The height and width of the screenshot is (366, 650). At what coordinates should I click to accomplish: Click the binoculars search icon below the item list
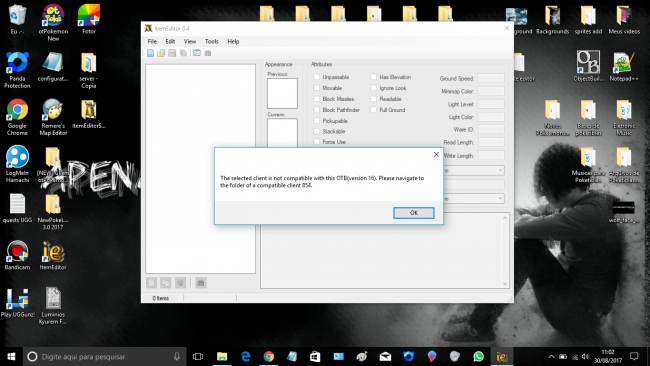tap(201, 283)
